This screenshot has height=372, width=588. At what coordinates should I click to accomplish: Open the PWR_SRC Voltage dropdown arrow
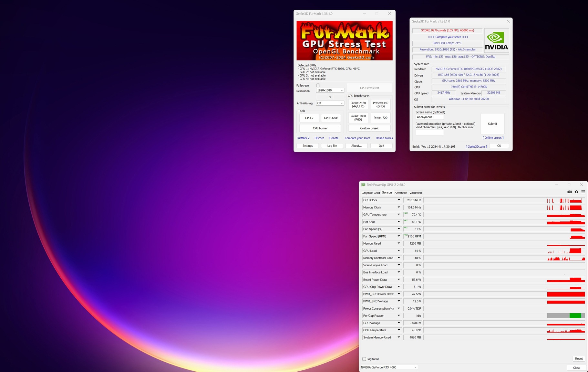399,301
